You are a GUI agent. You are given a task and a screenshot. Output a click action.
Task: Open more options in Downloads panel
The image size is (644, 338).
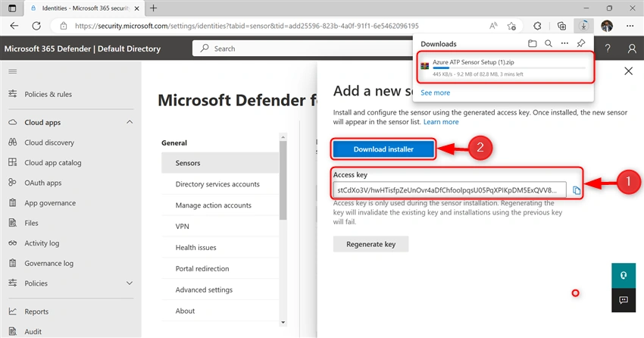564,43
